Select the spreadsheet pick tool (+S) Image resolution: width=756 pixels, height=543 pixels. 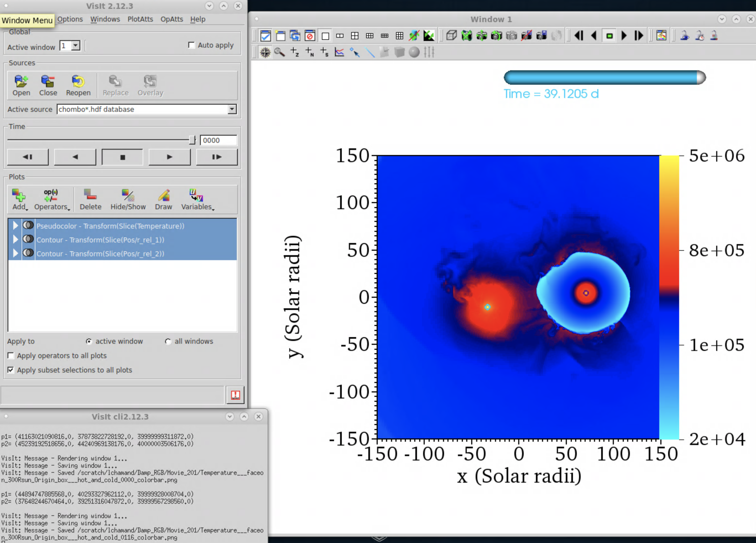(x=324, y=52)
